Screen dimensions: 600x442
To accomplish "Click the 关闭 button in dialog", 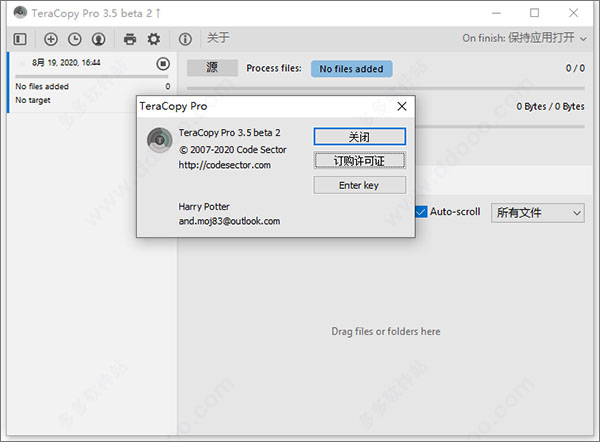I will 359,137.
